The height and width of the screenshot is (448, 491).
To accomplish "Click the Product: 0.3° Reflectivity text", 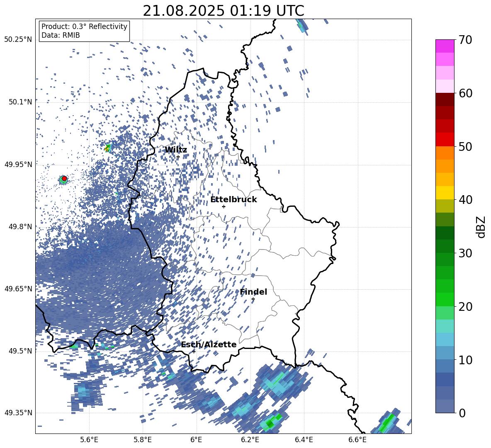I will pyautogui.click(x=84, y=26).
